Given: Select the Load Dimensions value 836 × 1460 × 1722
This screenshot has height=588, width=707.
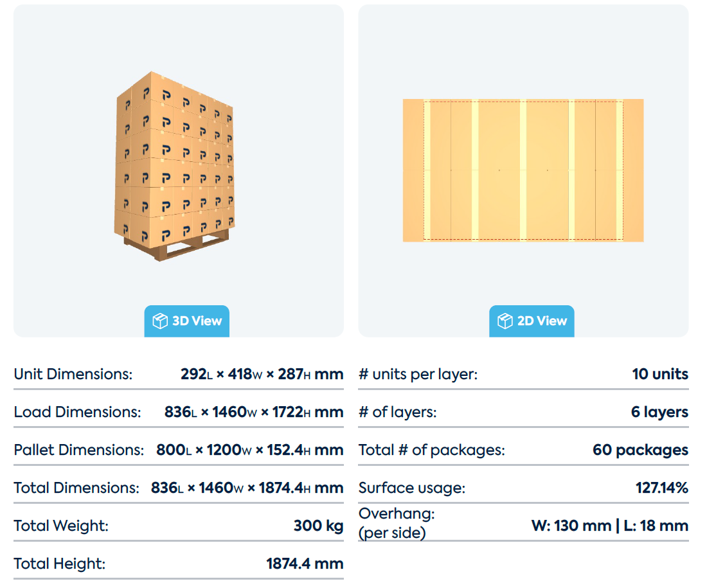Looking at the screenshot, I should tap(253, 412).
